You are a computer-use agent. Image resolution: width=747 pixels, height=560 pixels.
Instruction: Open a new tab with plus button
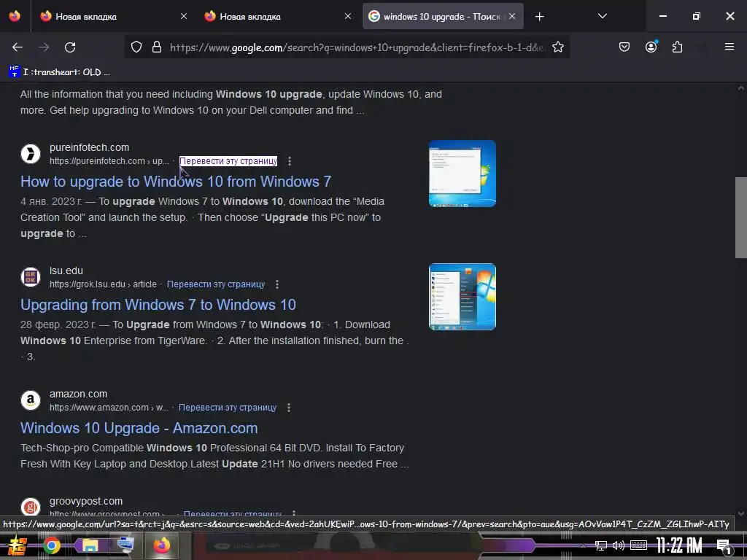539,17
